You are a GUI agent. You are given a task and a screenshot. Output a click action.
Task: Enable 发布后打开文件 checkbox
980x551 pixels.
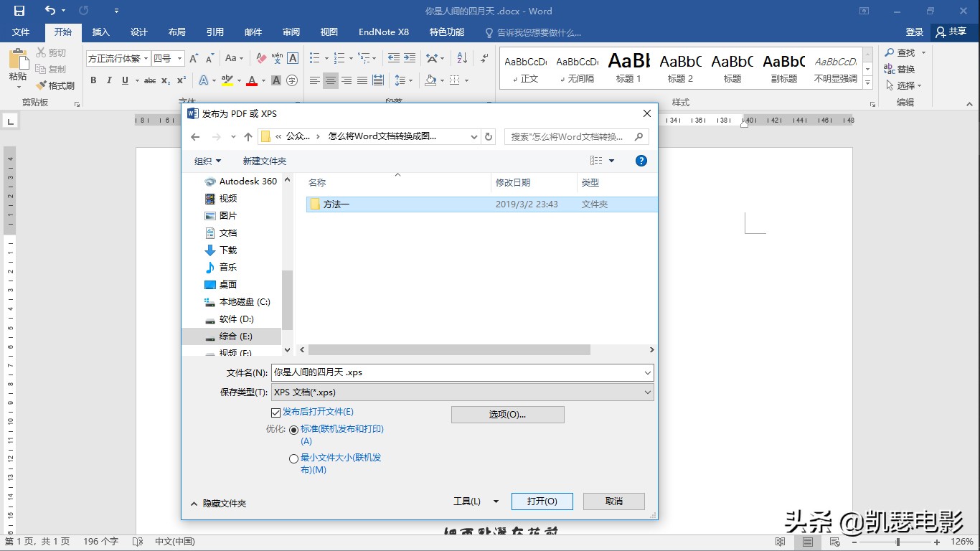(x=276, y=412)
